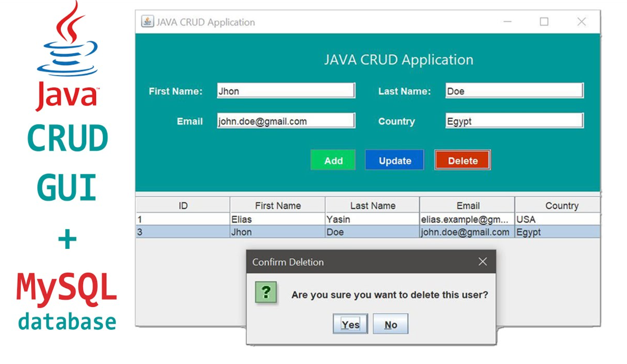
Task: Click into the Email input field
Action: click(286, 121)
